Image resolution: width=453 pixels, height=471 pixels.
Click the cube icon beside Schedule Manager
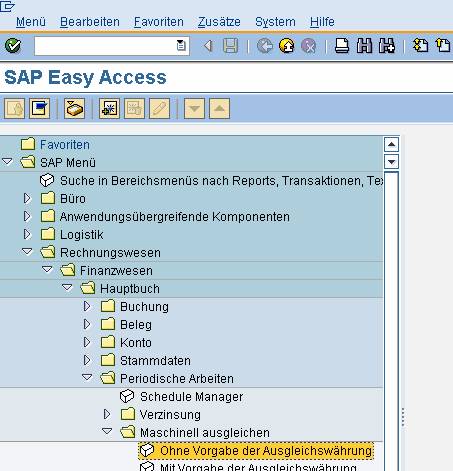127,396
